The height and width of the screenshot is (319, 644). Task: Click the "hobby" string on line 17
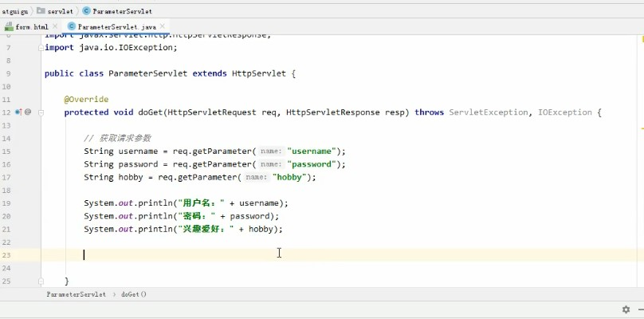click(289, 177)
